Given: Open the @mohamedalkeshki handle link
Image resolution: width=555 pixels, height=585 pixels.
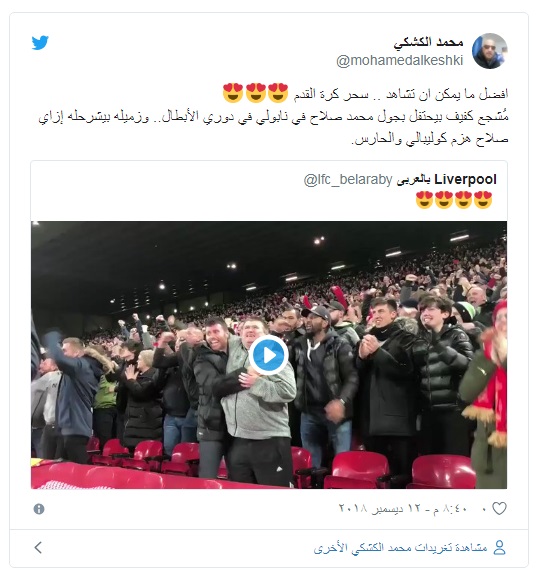Looking at the screenshot, I should pos(399,60).
